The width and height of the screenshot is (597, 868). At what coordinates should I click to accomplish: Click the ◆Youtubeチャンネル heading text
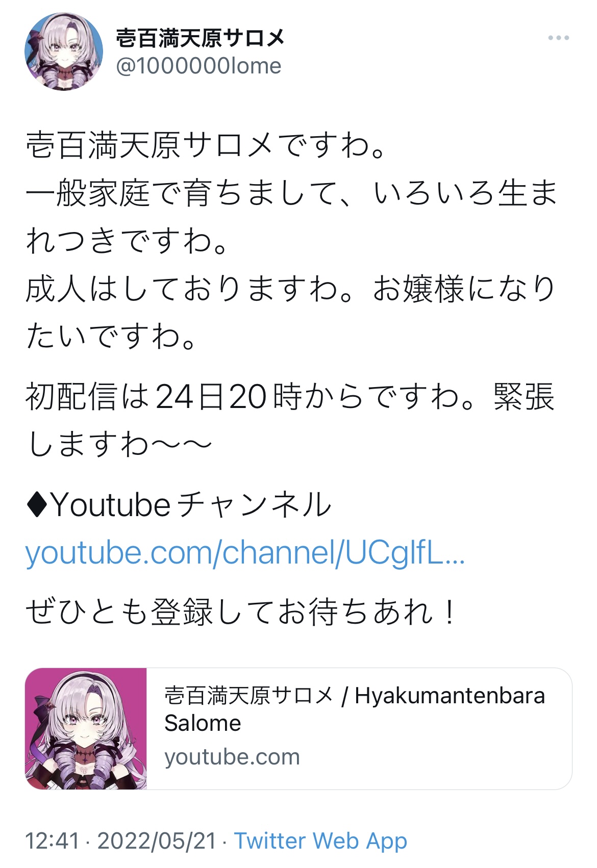(179, 505)
